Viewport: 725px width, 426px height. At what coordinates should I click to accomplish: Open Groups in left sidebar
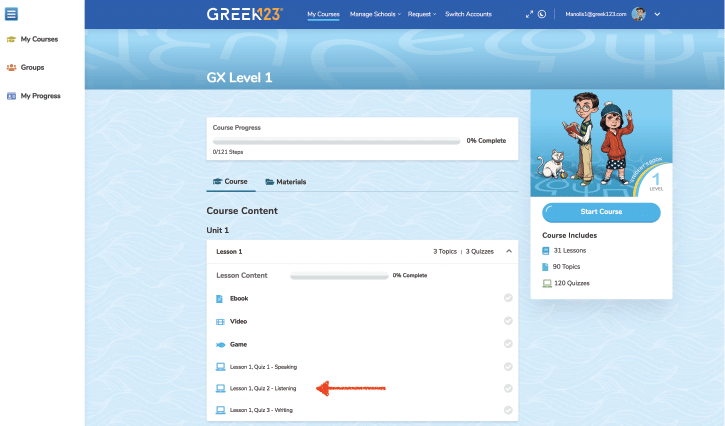[x=32, y=68]
